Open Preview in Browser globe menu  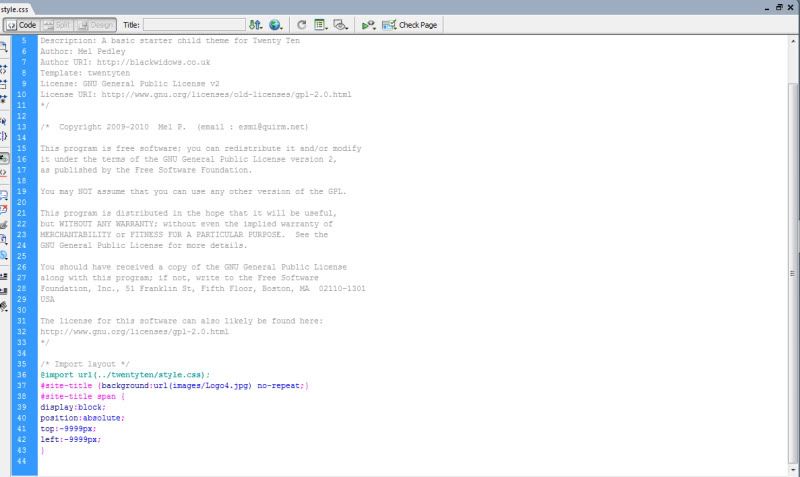tap(277, 24)
